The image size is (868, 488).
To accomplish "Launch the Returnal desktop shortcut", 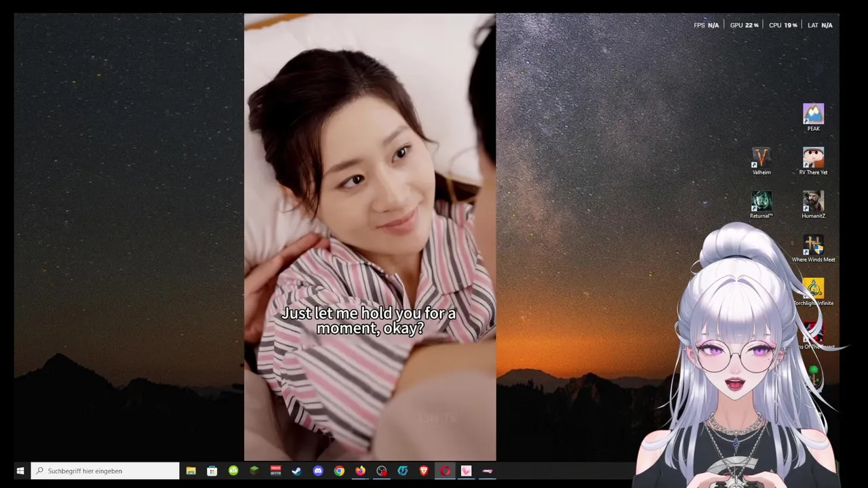I will click(761, 205).
